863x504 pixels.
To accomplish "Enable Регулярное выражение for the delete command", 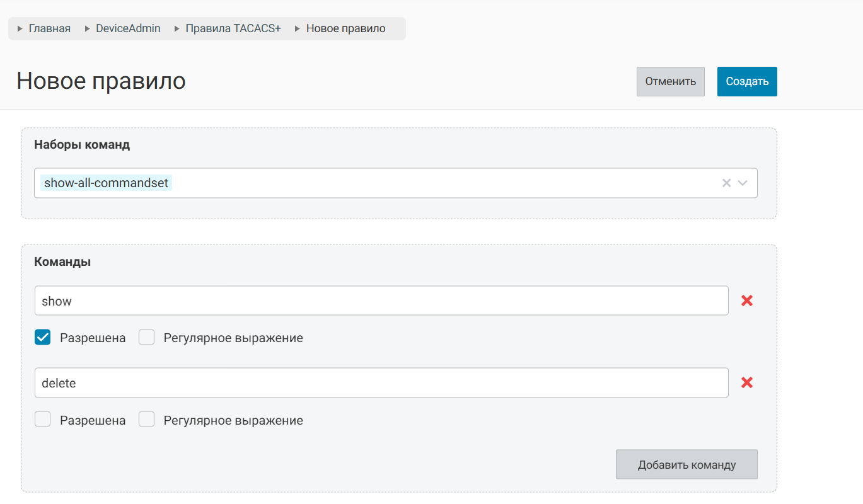I will 147,420.
